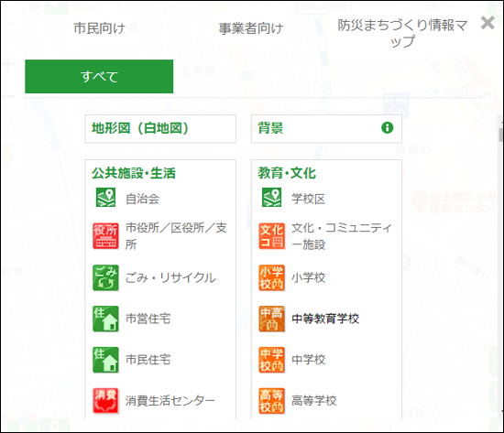
Task: Click the 市民住宅 layer label
Action: click(x=148, y=360)
